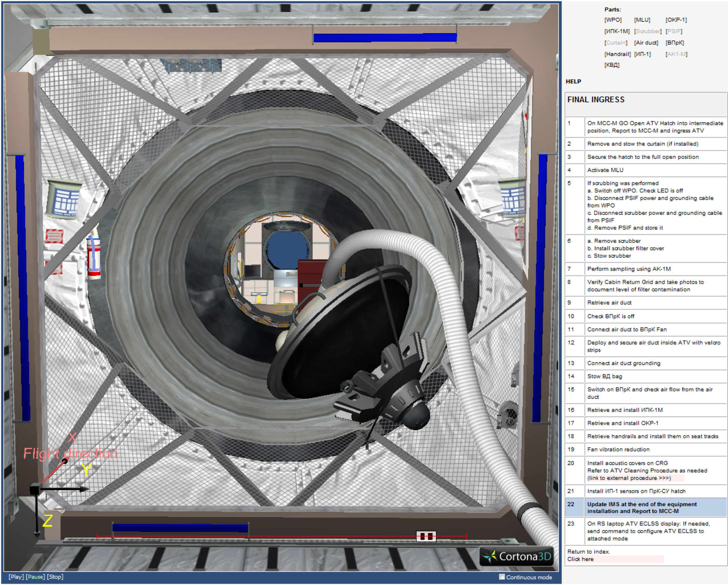Select the [ИПК-1М] part
Image resolution: width=728 pixels, height=585 pixels.
tap(617, 31)
